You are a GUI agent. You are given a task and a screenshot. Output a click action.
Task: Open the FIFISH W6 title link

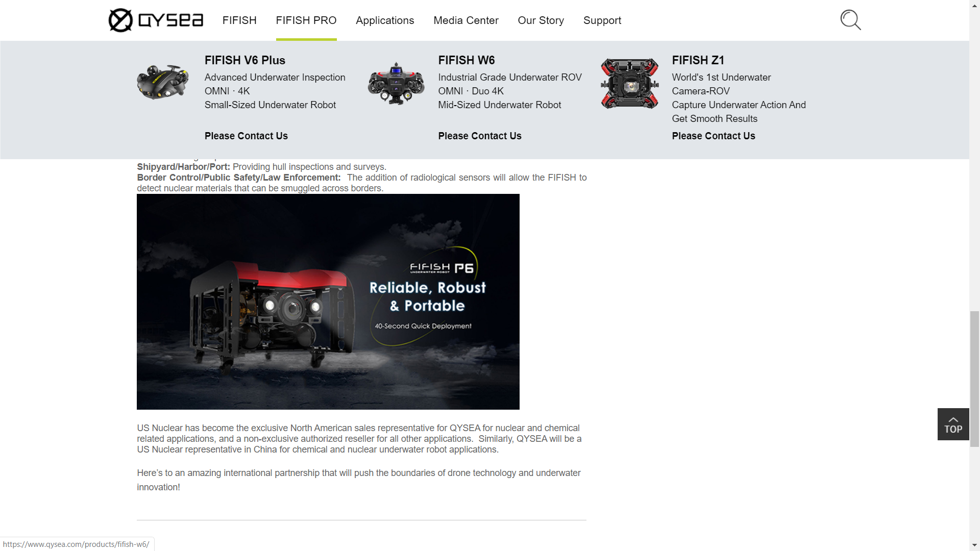click(x=467, y=60)
